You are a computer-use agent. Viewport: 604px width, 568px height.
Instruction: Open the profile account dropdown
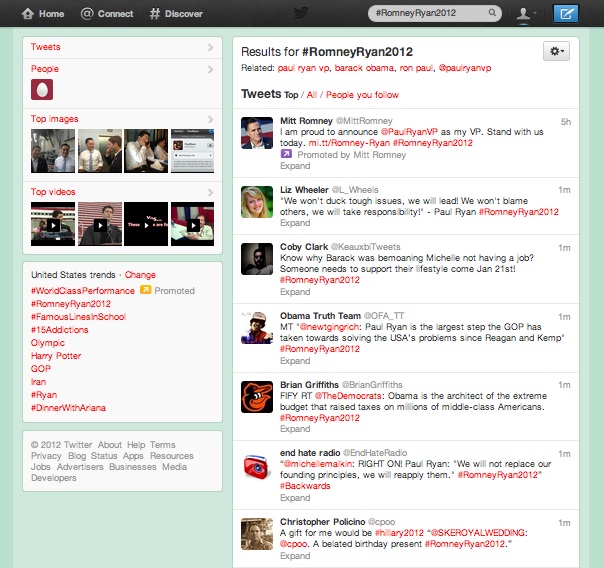(x=526, y=14)
